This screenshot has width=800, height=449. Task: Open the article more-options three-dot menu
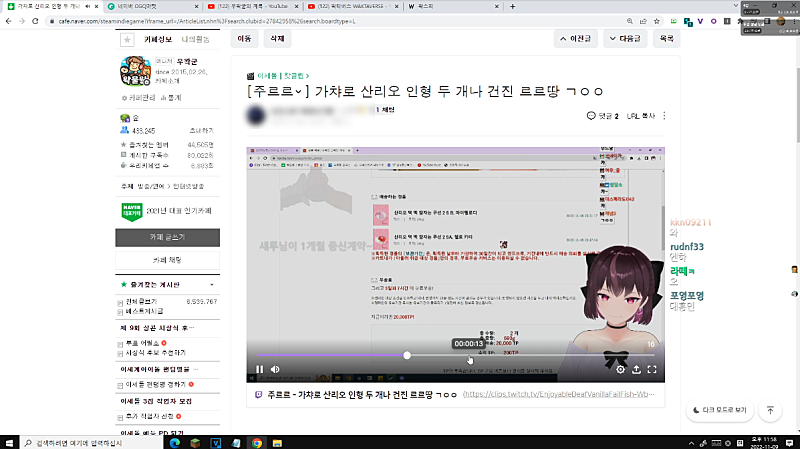[x=664, y=116]
